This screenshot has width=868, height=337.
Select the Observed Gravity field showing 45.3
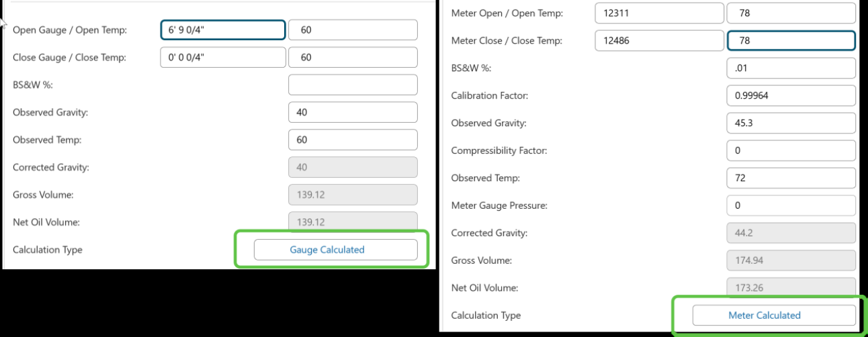(x=791, y=124)
